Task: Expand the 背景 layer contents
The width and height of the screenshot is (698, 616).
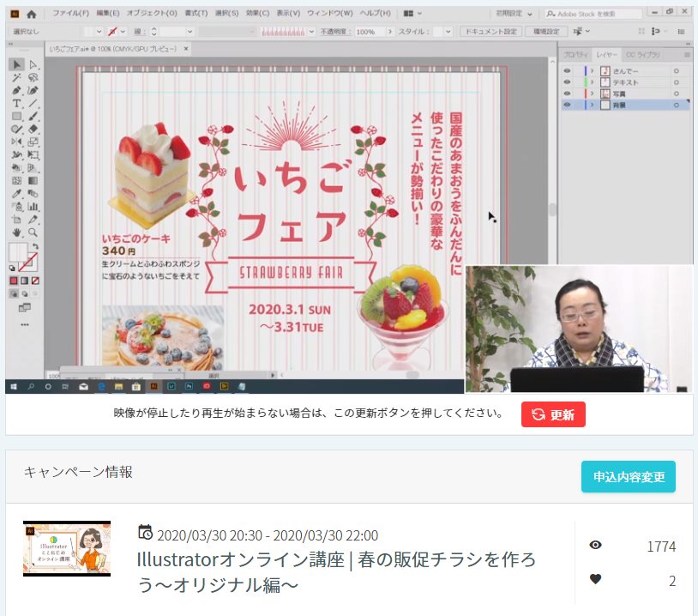Action: click(593, 104)
